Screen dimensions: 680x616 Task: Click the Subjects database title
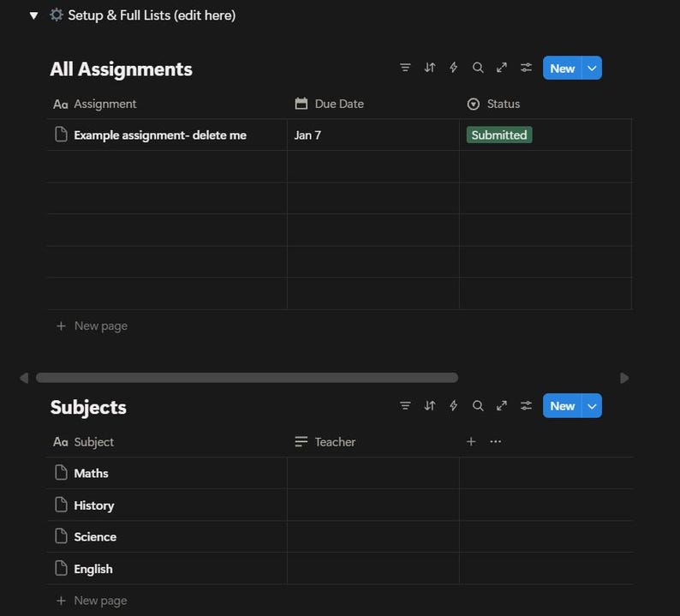pyautogui.click(x=88, y=407)
